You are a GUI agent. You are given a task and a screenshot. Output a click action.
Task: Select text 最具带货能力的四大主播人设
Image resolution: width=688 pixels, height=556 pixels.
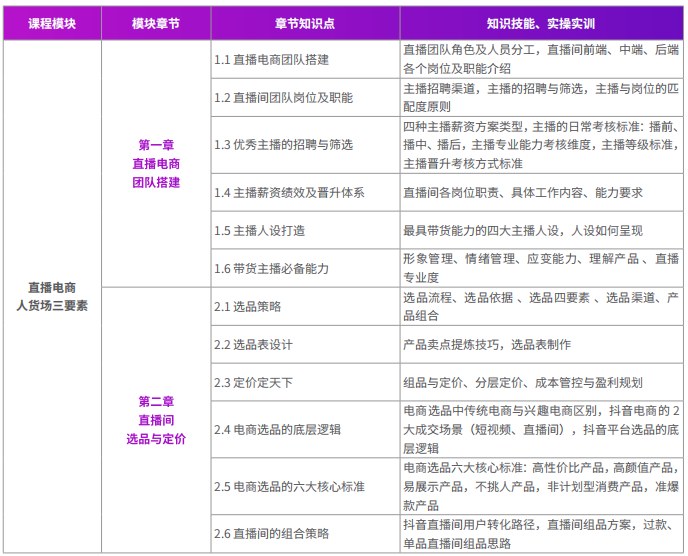pyautogui.click(x=481, y=230)
